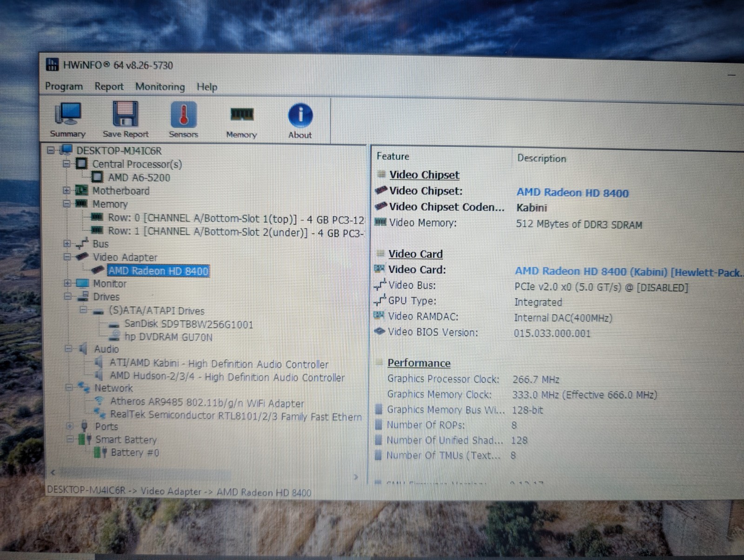Click the Central Processor(s) chip icon
744x560 pixels.
(81, 164)
